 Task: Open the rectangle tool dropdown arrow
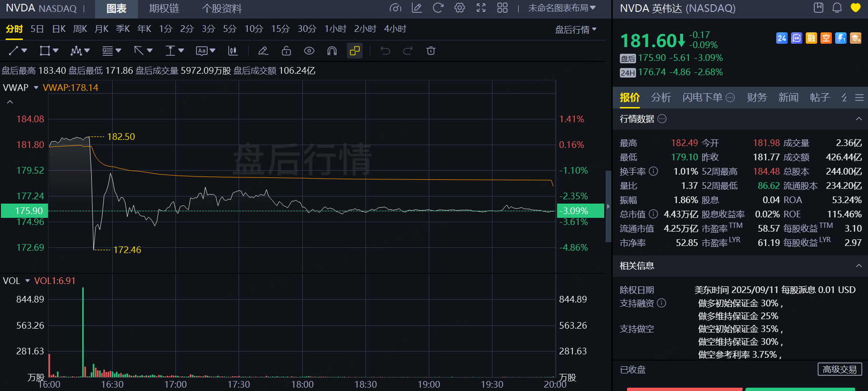click(56, 50)
